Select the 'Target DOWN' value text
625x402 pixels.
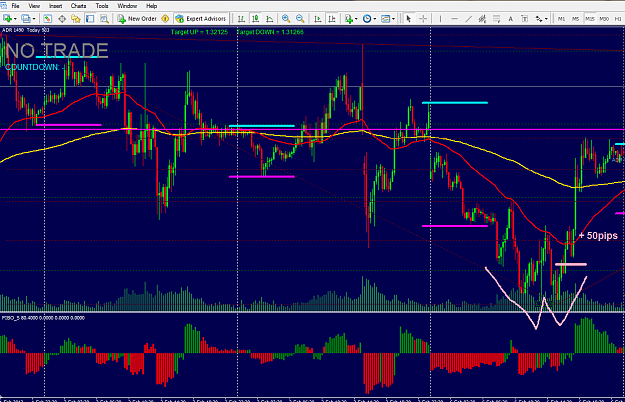[x=270, y=32]
